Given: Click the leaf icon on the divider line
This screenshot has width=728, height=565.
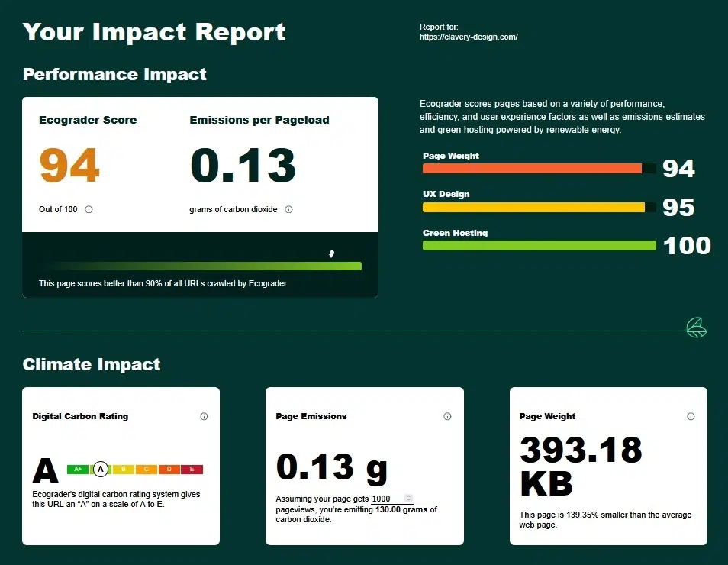Looking at the screenshot, I should click(697, 328).
